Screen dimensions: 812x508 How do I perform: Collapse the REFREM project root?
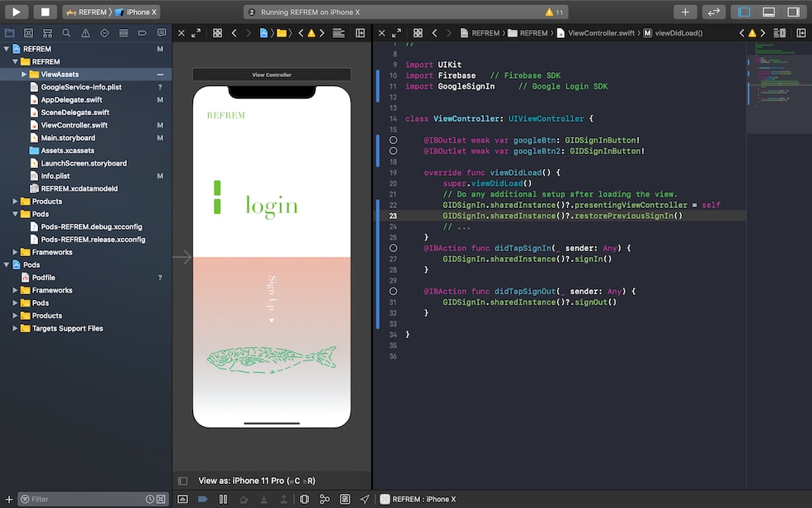coord(7,49)
